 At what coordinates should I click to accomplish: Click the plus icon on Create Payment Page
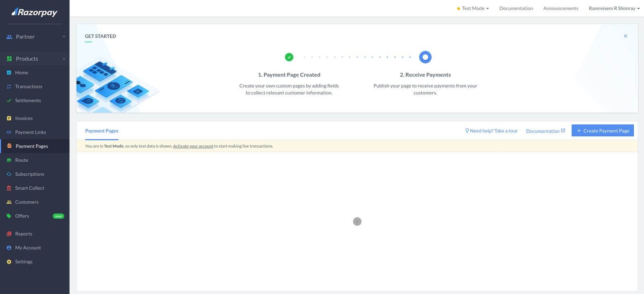pyautogui.click(x=579, y=131)
